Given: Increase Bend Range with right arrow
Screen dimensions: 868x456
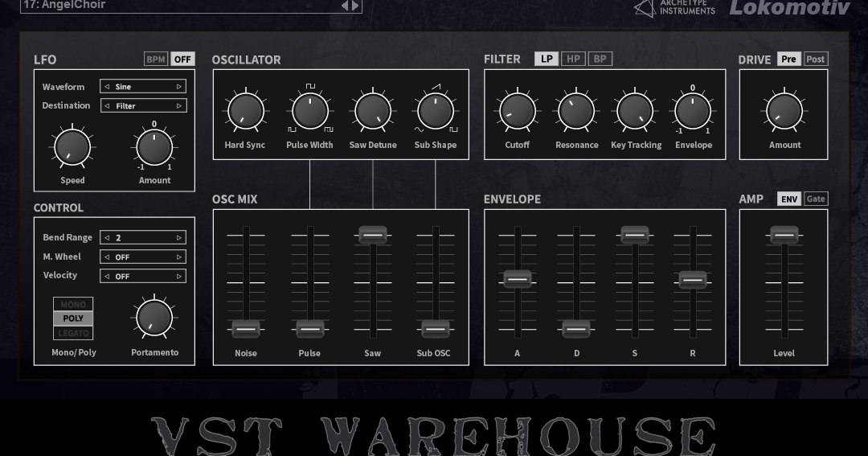Looking at the screenshot, I should pos(178,238).
